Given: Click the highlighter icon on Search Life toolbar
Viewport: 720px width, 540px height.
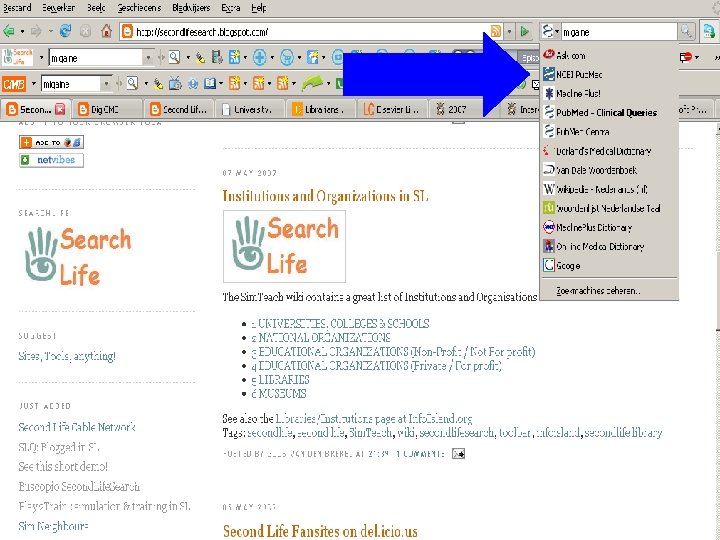Looking at the screenshot, I should [x=200, y=57].
